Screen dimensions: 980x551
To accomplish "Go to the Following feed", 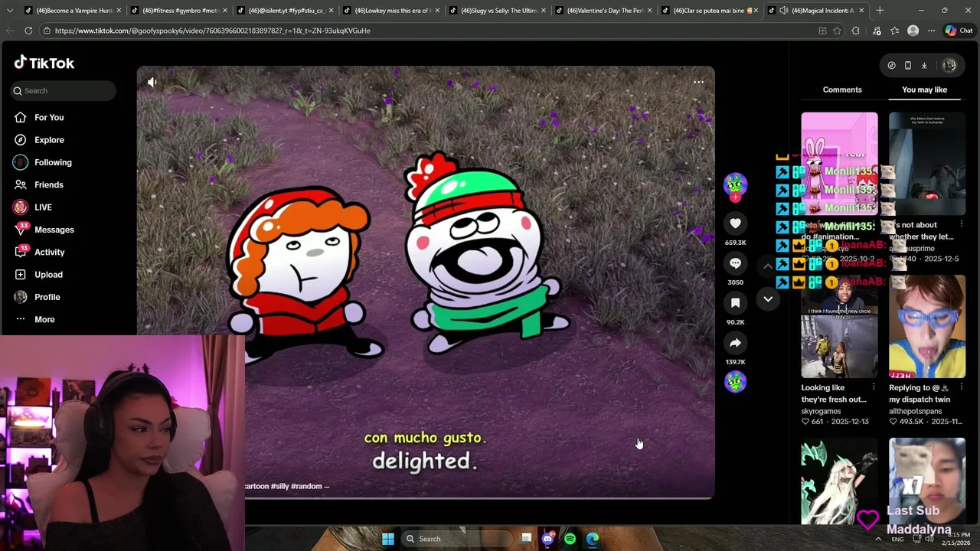I will [42, 162].
